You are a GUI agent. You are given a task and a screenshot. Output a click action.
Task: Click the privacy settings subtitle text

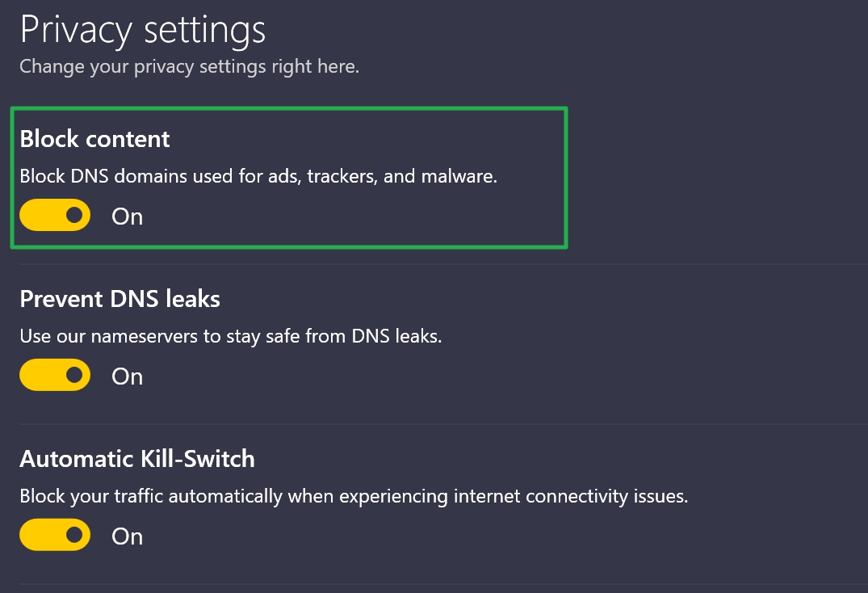click(x=188, y=66)
